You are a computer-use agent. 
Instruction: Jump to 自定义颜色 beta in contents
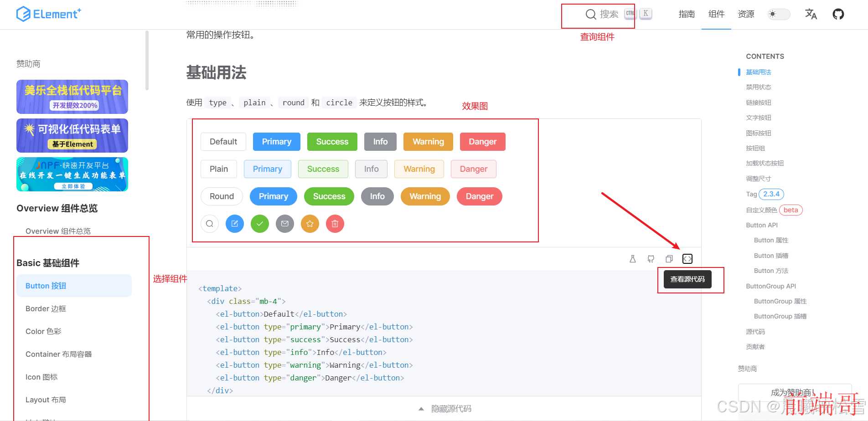click(774, 210)
